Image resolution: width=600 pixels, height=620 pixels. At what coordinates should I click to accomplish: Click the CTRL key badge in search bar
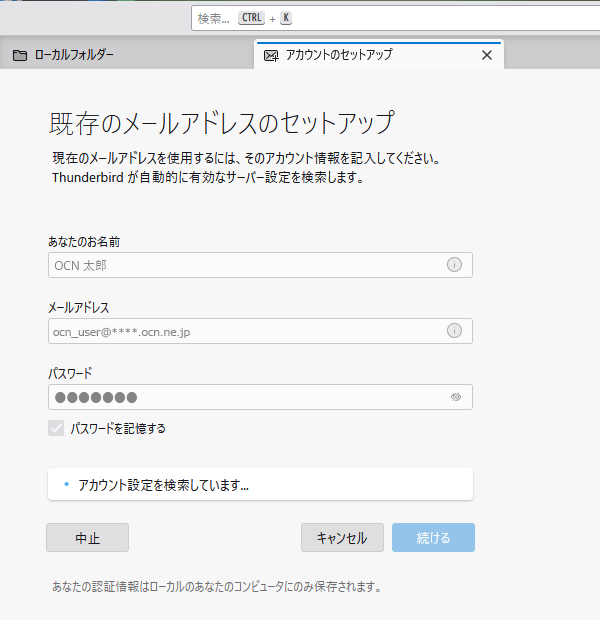coord(251,18)
